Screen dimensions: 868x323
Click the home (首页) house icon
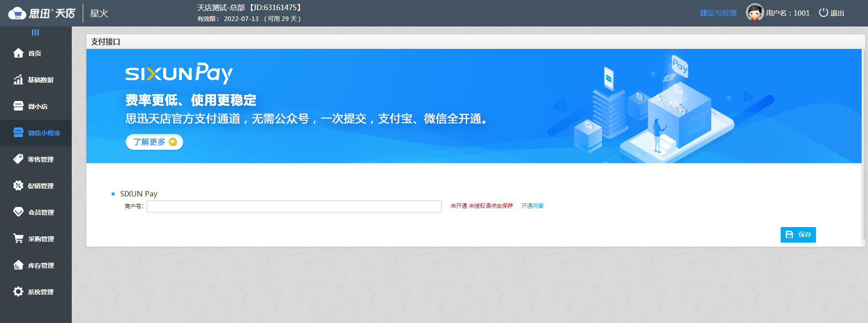tap(18, 53)
